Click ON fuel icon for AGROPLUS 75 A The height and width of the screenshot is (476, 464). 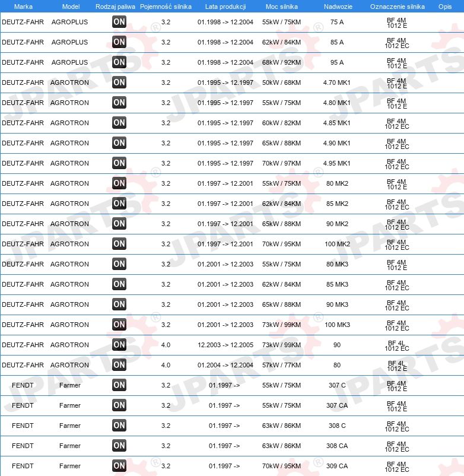(119, 22)
